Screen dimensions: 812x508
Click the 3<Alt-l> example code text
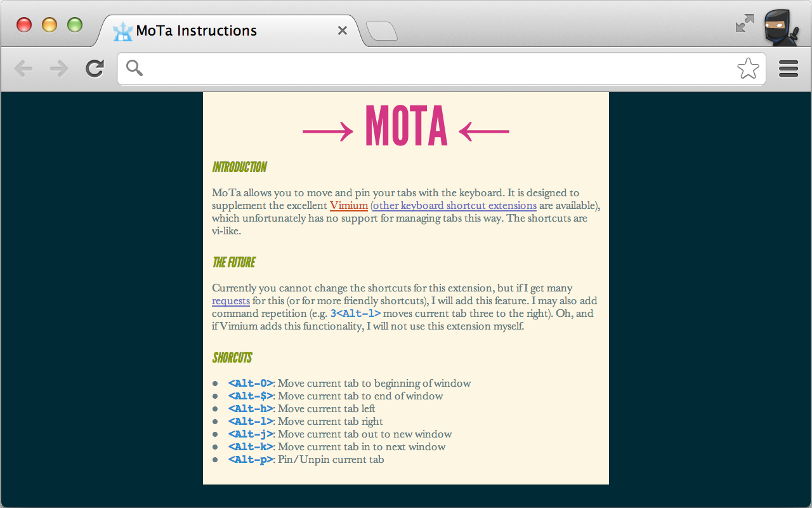[355, 314]
